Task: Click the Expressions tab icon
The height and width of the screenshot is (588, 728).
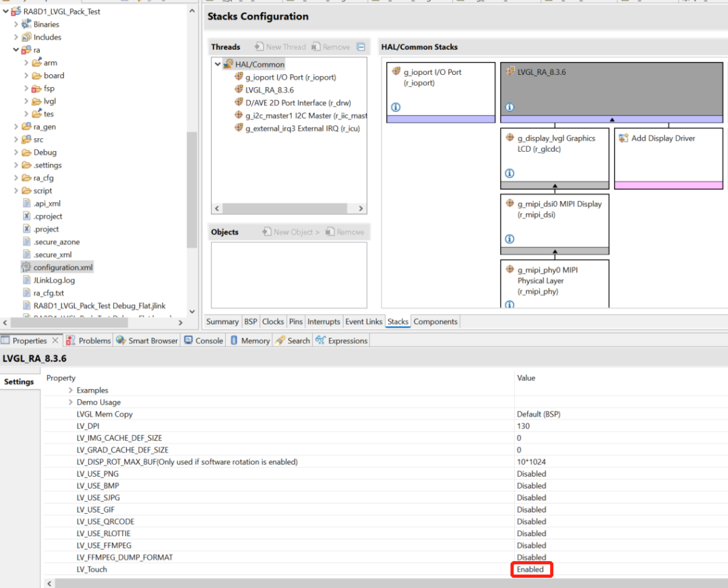Action: pyautogui.click(x=320, y=341)
